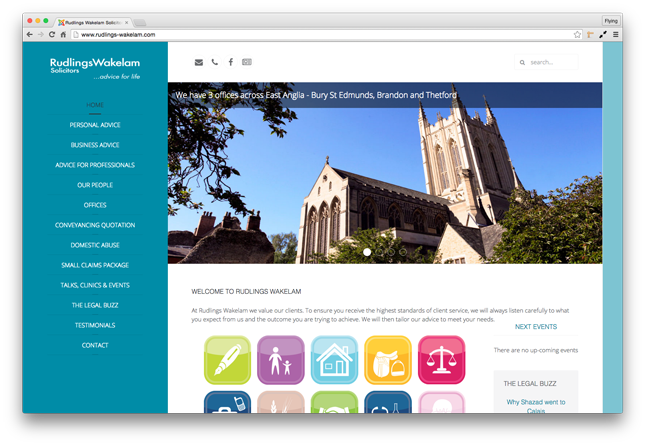Click the browser address bar URL
645x445 pixels.
tap(118, 35)
